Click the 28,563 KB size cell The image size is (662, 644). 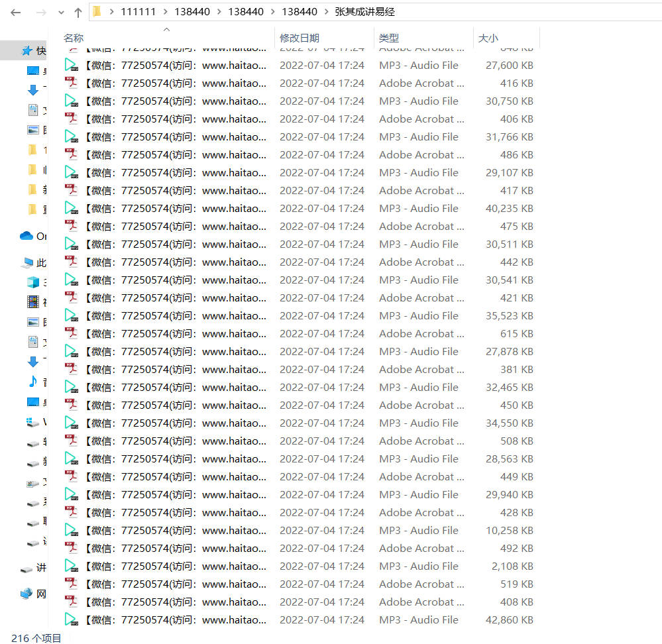[x=509, y=458]
